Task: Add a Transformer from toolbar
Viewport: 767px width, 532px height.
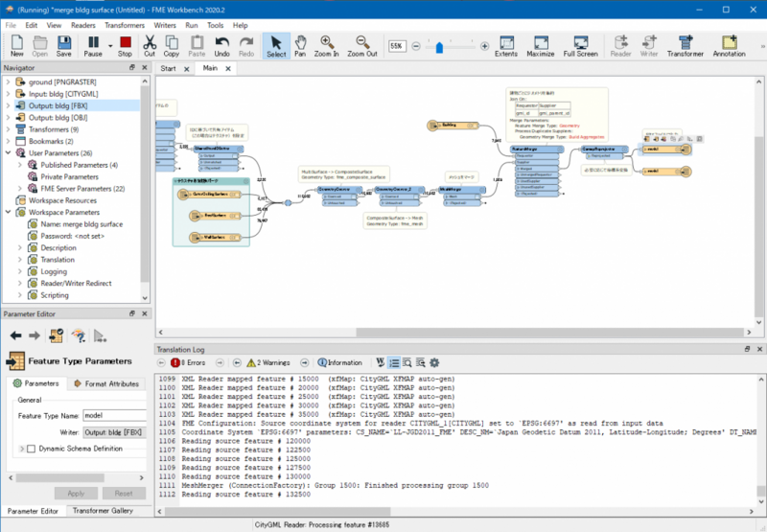Action: [686, 46]
